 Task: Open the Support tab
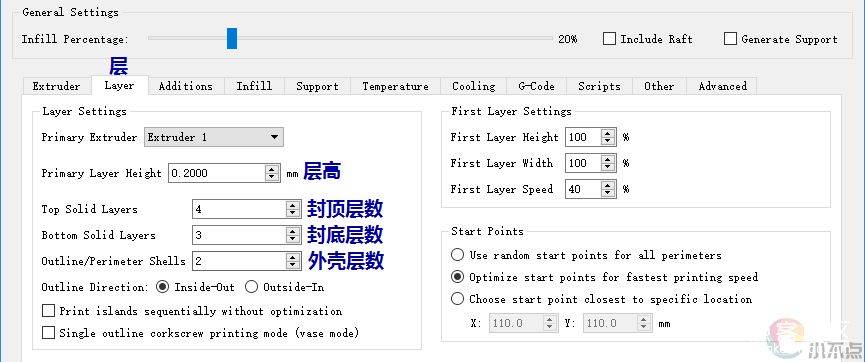pos(317,86)
